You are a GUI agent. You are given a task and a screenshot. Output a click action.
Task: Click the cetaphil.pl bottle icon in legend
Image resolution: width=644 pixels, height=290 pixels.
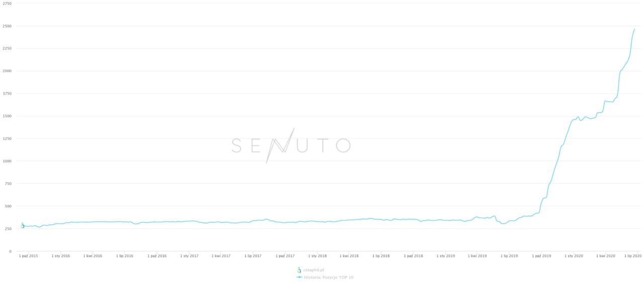(x=299, y=270)
